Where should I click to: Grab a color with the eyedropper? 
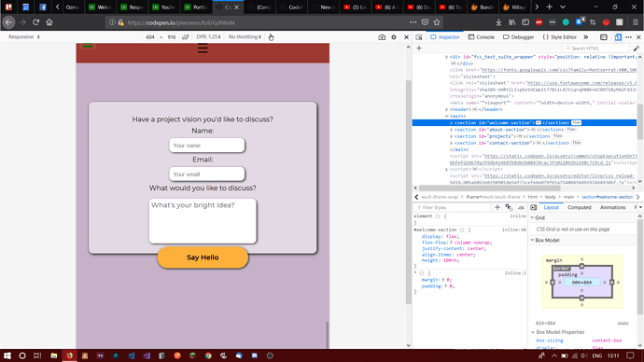click(637, 48)
